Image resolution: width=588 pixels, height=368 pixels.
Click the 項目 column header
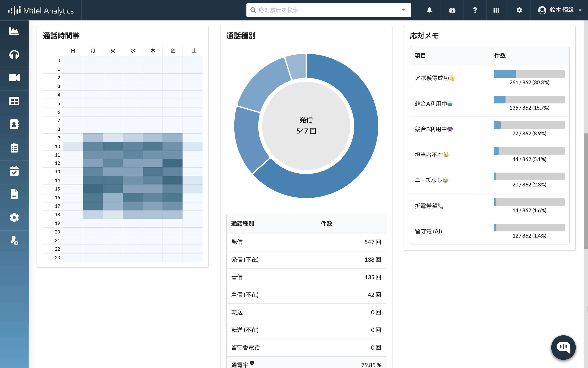coord(420,55)
